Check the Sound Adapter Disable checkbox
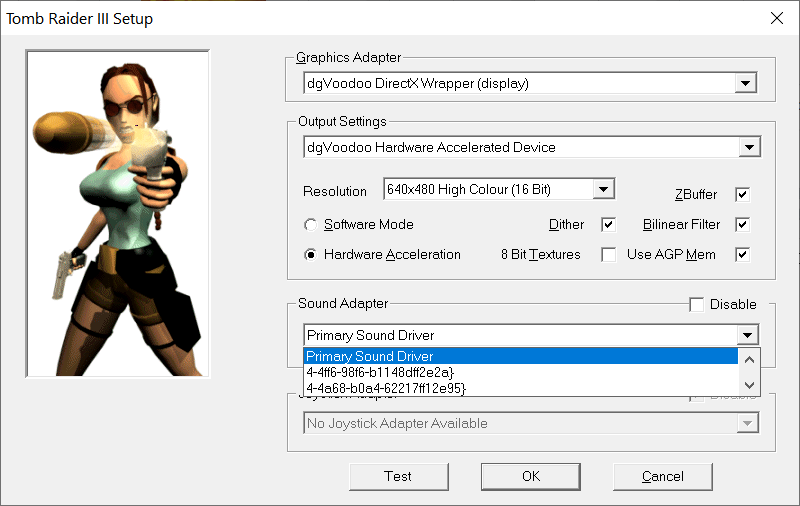 point(696,305)
